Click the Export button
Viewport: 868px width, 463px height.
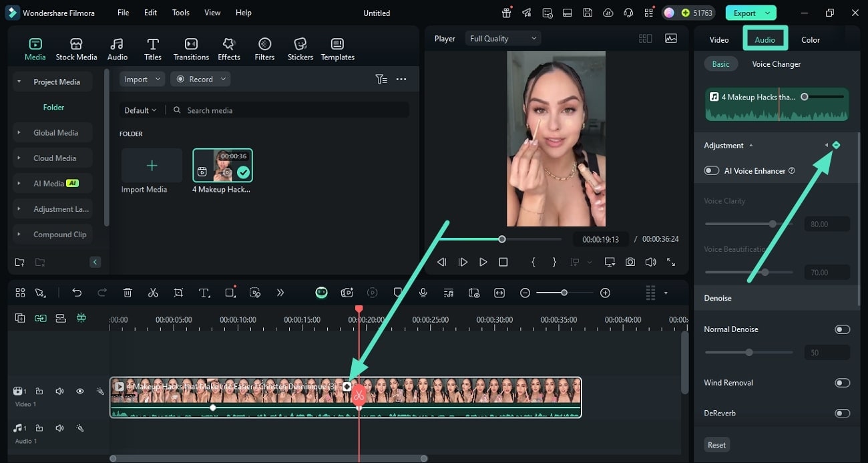click(x=744, y=13)
